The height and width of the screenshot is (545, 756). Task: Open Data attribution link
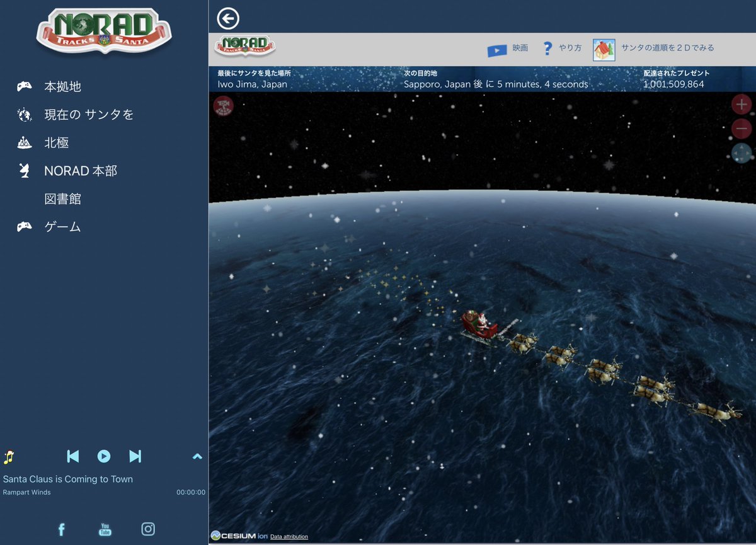pos(289,537)
